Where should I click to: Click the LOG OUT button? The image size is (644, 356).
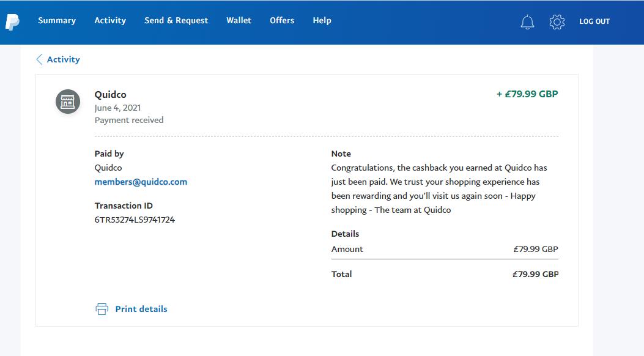[x=594, y=21]
